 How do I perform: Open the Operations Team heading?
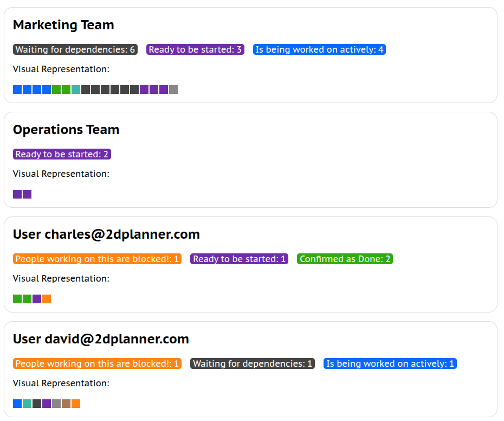coord(66,130)
